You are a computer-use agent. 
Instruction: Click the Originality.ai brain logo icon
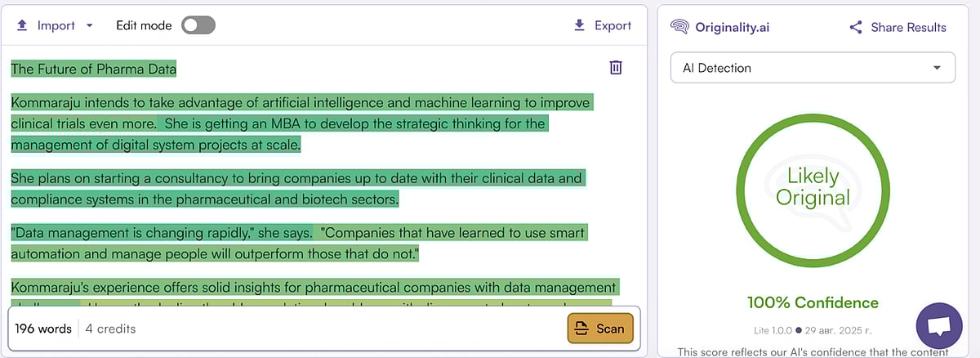click(679, 27)
